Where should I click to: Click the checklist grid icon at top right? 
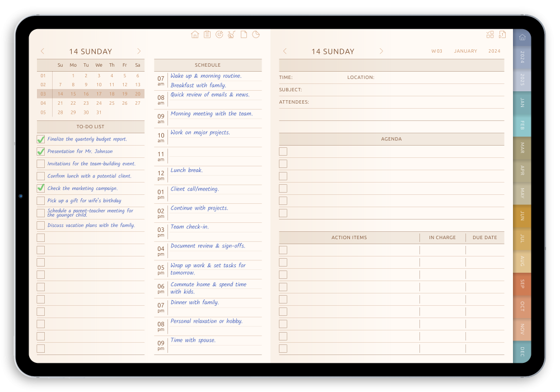click(x=490, y=34)
